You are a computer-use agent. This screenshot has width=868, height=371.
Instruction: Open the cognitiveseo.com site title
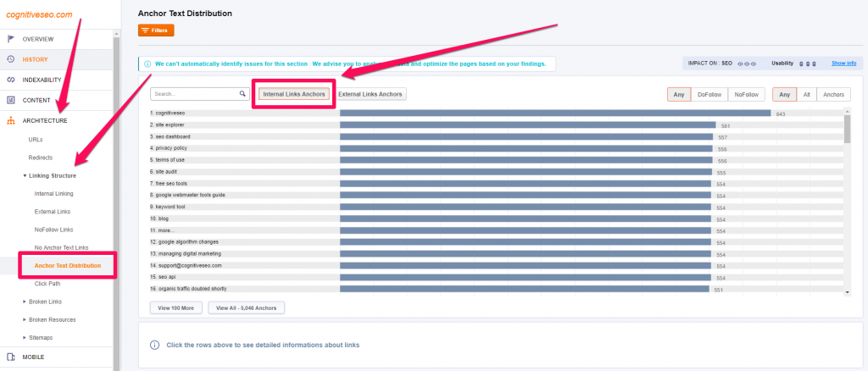(39, 15)
